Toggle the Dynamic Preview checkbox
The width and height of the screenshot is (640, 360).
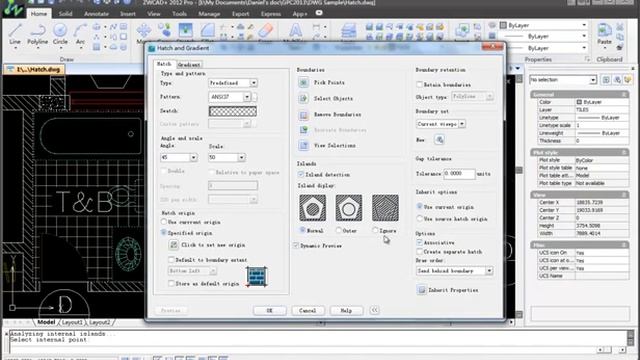pos(296,246)
